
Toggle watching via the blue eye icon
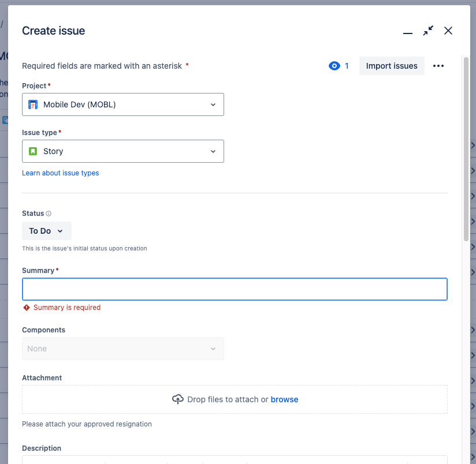pos(334,66)
